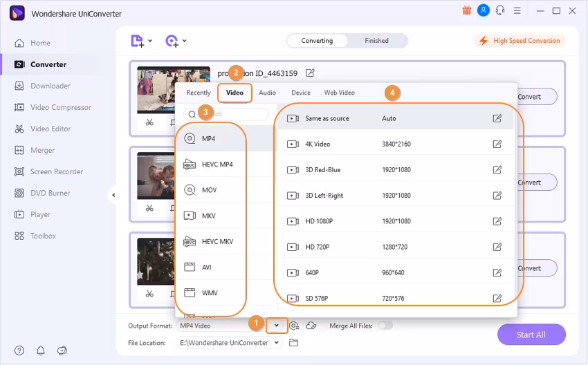Enable High Speed Conversion
588x365 pixels.
pos(520,41)
